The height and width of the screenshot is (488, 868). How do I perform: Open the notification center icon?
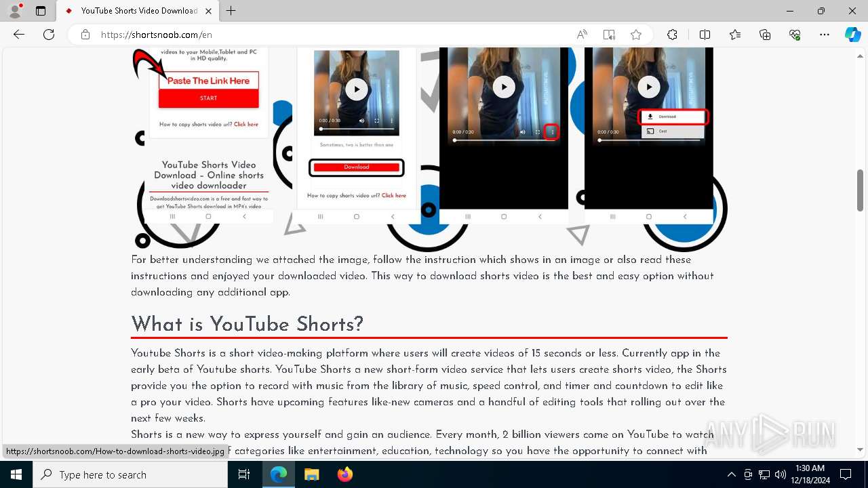tap(846, 474)
